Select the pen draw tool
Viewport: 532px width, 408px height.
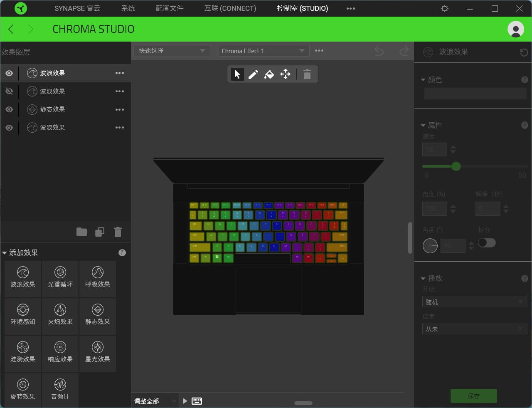253,74
